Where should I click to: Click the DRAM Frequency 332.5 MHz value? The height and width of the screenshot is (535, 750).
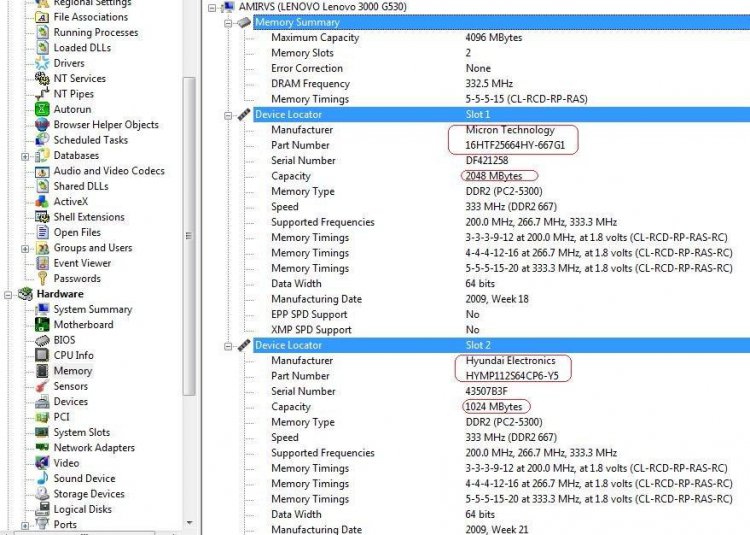489,84
